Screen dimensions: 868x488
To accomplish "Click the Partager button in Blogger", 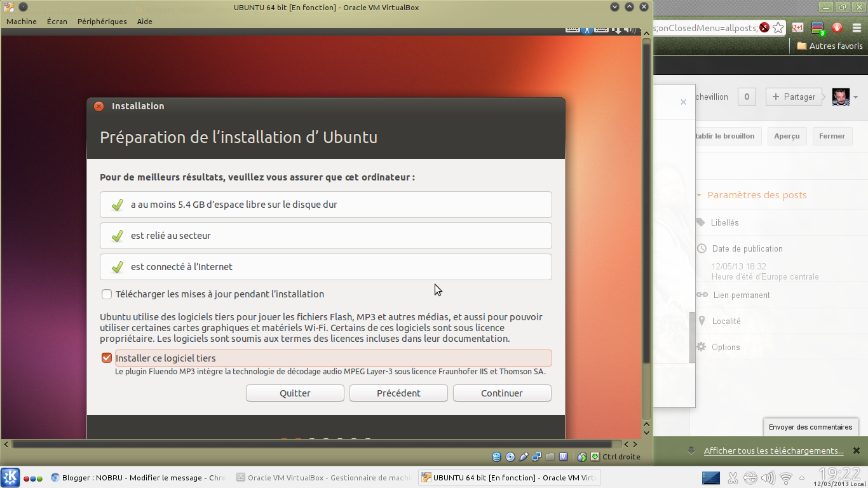I will coord(794,97).
